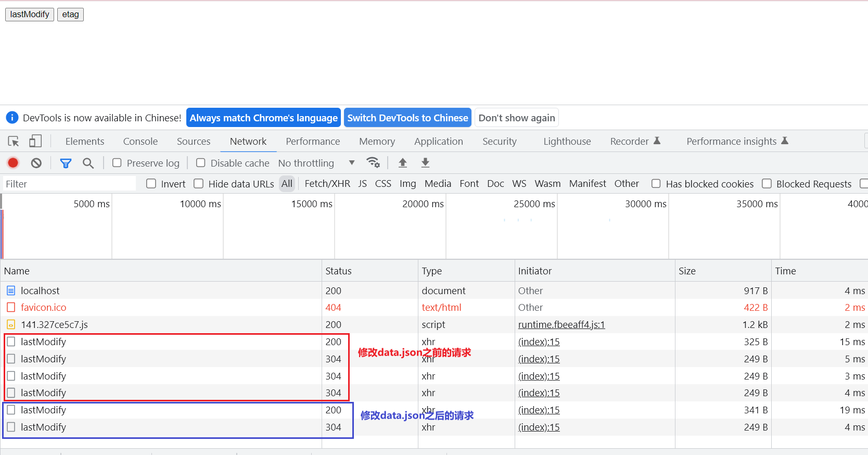
Task: Open network conditions wifi icon
Action: tap(373, 162)
